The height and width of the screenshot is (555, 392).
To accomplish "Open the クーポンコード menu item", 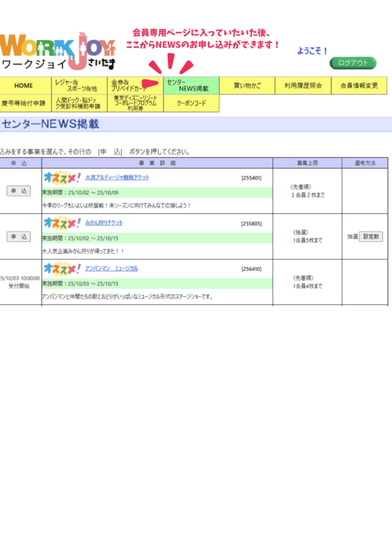I will 191,103.
